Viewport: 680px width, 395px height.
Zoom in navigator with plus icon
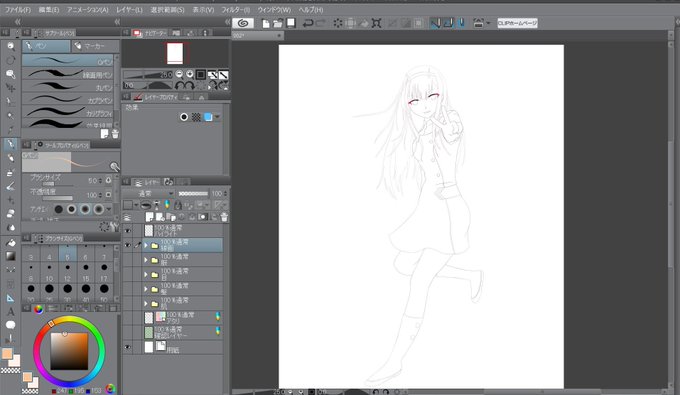pos(190,75)
